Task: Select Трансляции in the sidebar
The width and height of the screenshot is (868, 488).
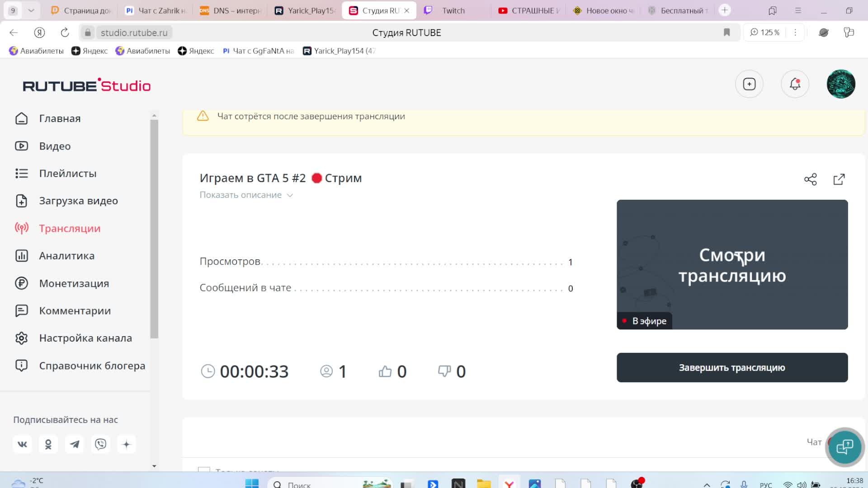Action: tap(69, 228)
